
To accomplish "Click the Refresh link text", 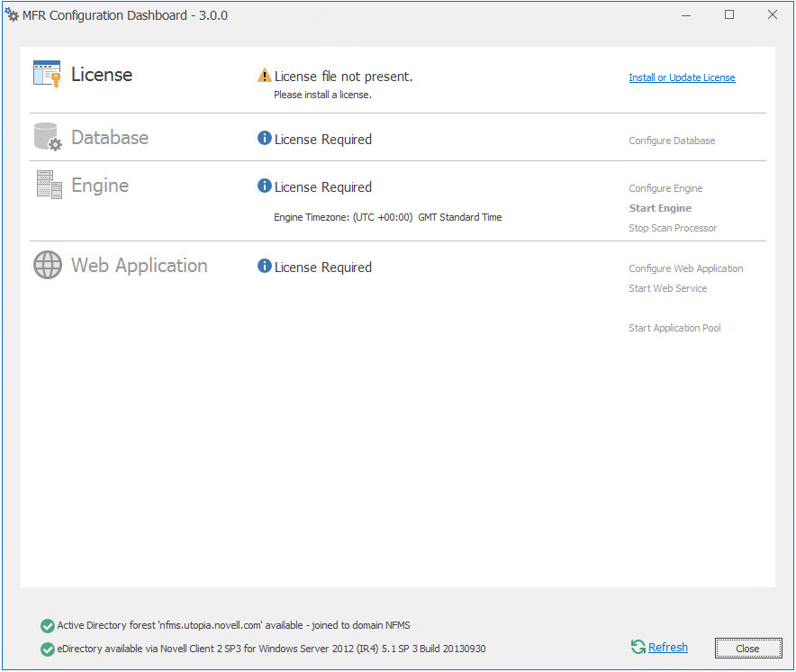I will pyautogui.click(x=667, y=648).
